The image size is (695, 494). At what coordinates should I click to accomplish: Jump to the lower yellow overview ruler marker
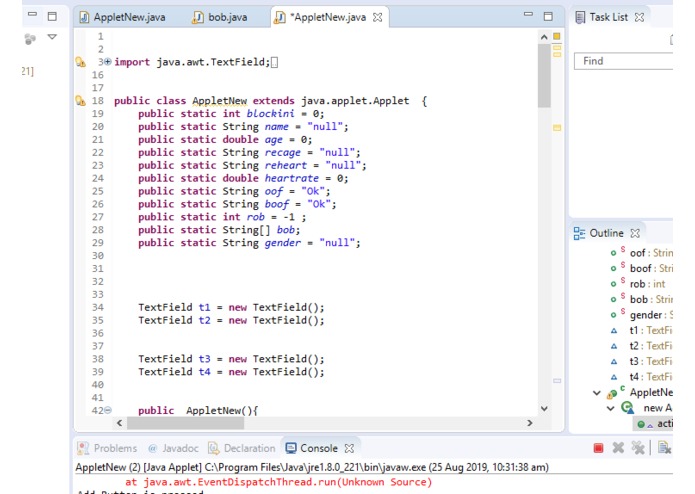click(x=557, y=128)
